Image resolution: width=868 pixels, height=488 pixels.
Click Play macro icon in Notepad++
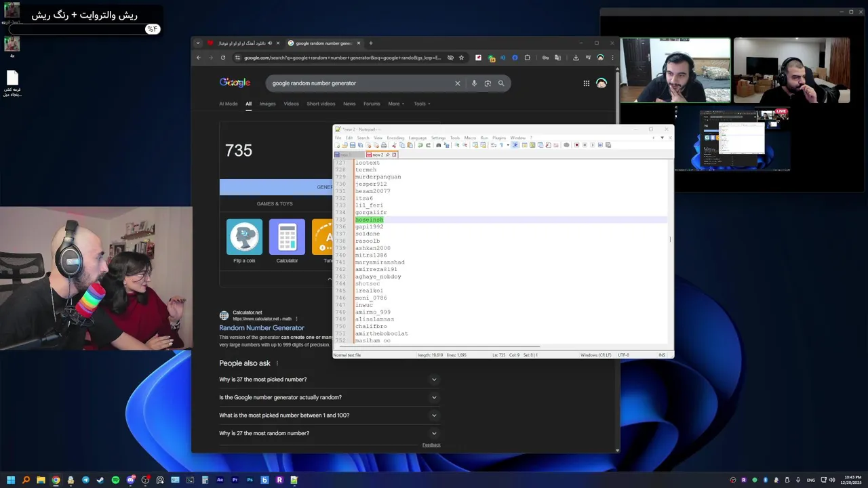pos(592,145)
